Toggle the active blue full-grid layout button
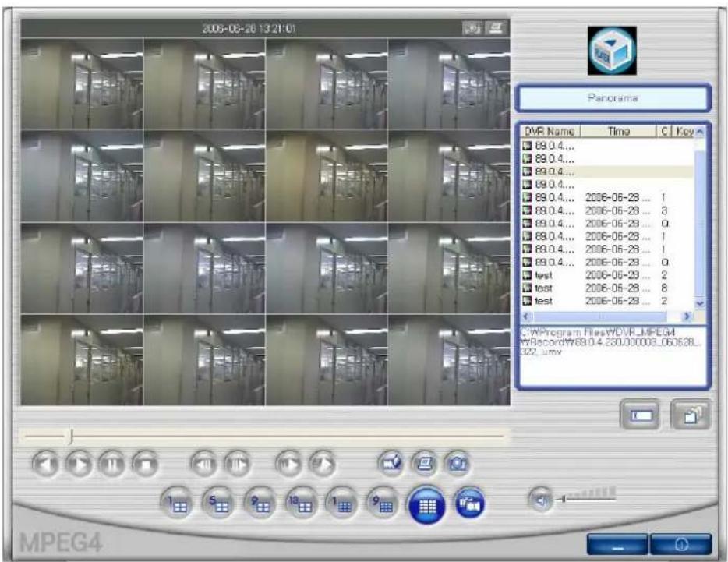The height and width of the screenshot is (562, 728). click(426, 505)
